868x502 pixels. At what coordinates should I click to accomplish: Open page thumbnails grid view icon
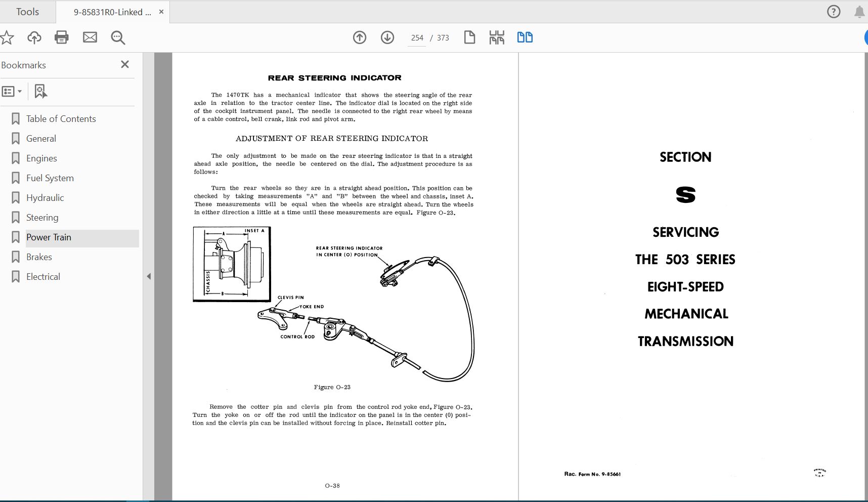[497, 37]
